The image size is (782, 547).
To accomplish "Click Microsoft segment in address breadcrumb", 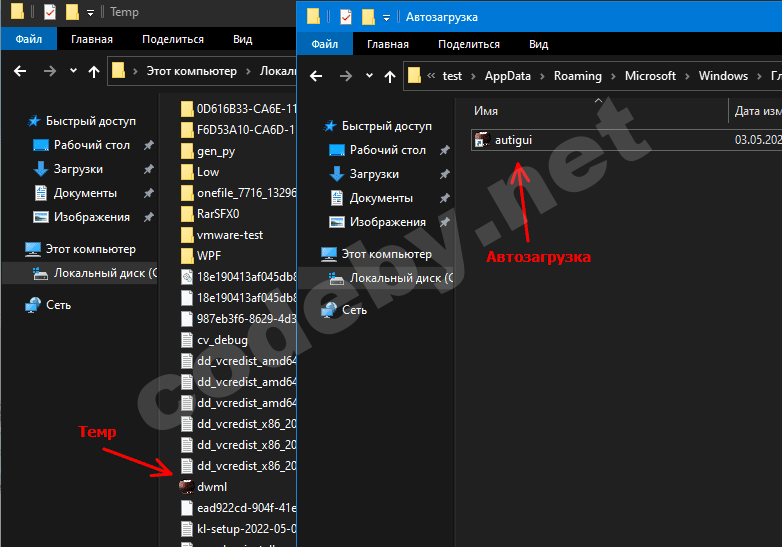I will (x=650, y=76).
